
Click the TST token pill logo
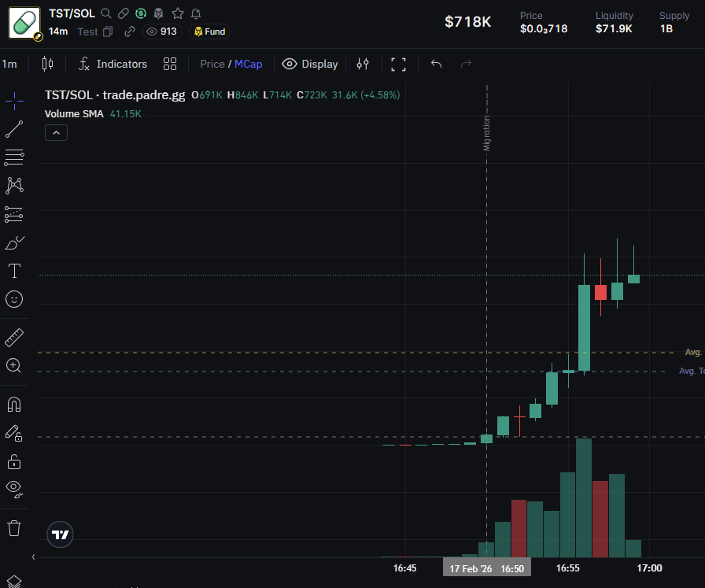(x=24, y=23)
